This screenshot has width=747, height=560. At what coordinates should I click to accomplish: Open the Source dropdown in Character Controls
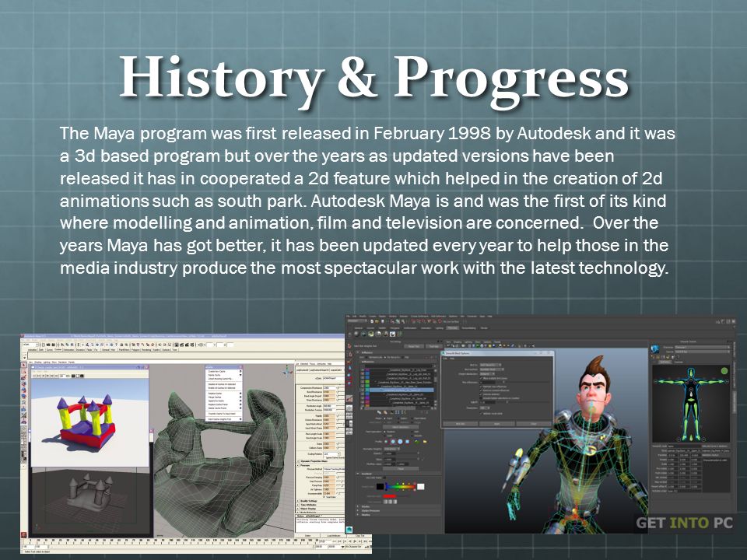click(x=702, y=352)
